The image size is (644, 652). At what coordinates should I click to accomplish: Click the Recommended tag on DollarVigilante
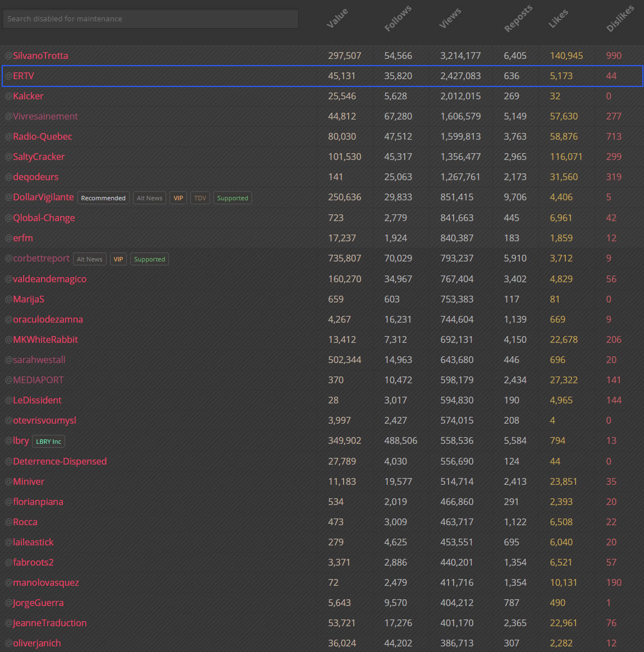point(103,198)
